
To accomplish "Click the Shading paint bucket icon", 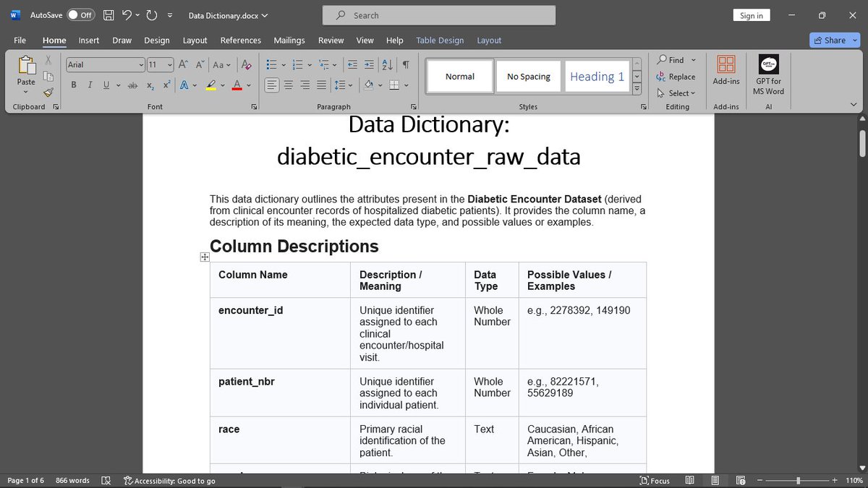I will [x=368, y=85].
